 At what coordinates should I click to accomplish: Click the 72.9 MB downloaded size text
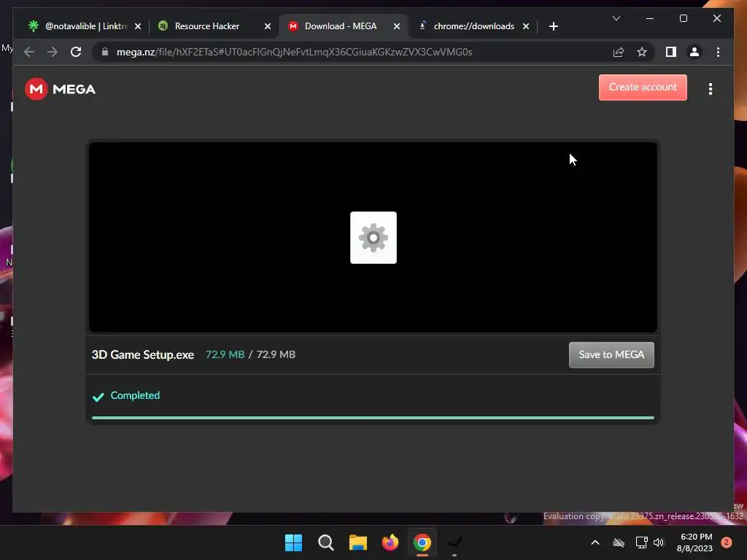[225, 354]
